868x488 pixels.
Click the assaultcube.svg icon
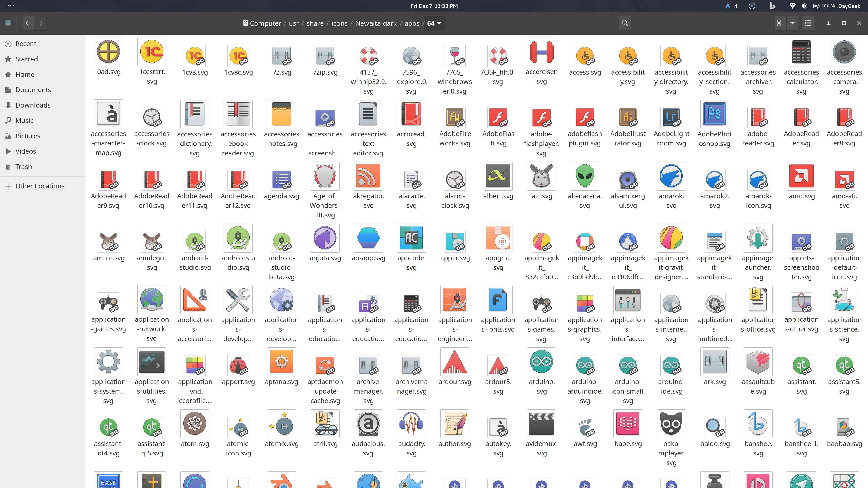[758, 362]
